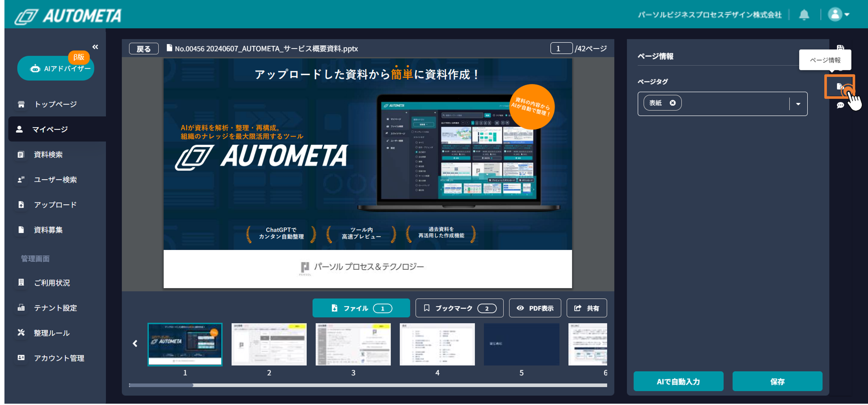Expand the ページタグ dropdown arrow

798,104
